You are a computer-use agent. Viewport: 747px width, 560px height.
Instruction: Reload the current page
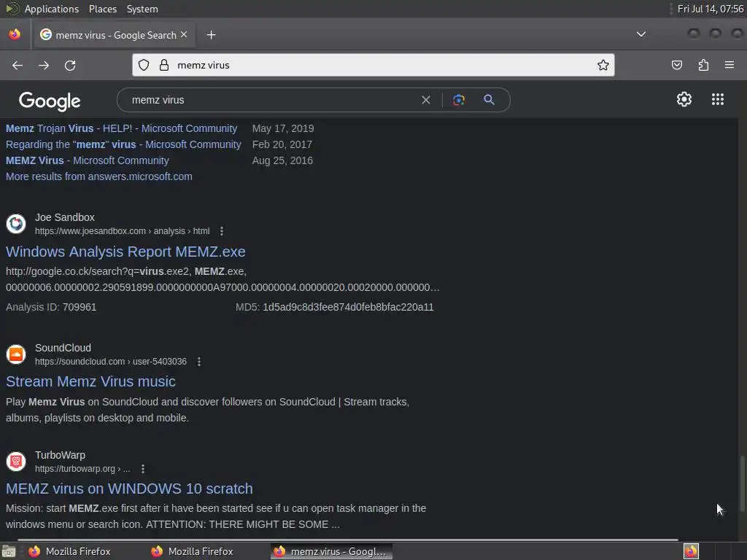click(x=70, y=65)
